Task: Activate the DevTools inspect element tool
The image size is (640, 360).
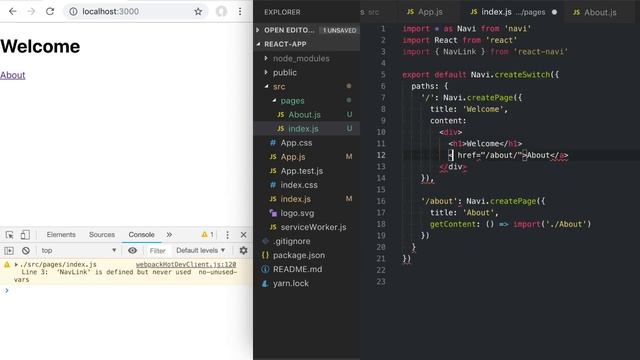Action: click(x=9, y=235)
